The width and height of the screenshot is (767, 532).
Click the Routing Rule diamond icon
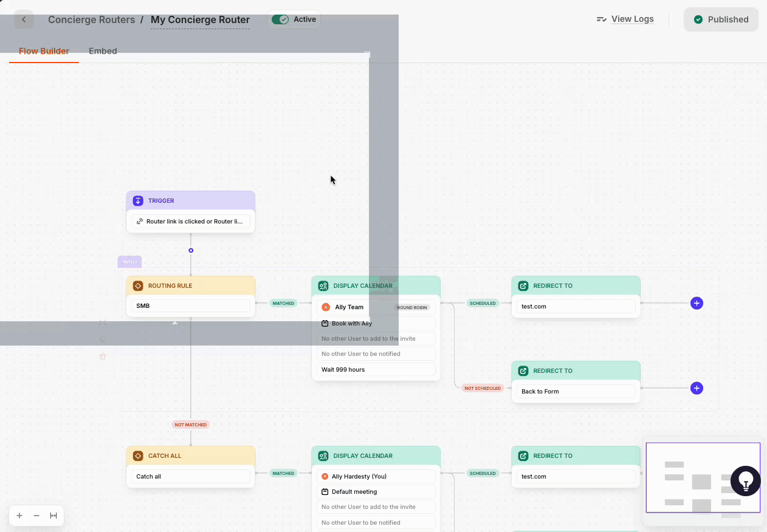point(138,286)
